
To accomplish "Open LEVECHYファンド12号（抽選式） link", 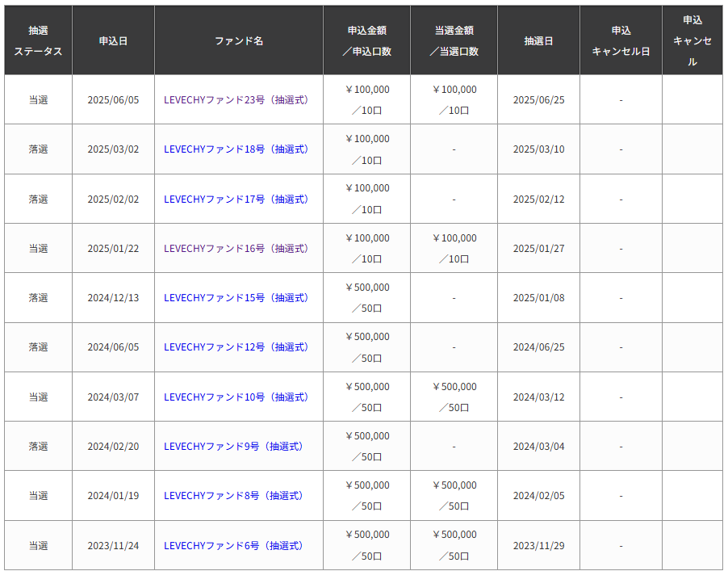I will (x=236, y=347).
